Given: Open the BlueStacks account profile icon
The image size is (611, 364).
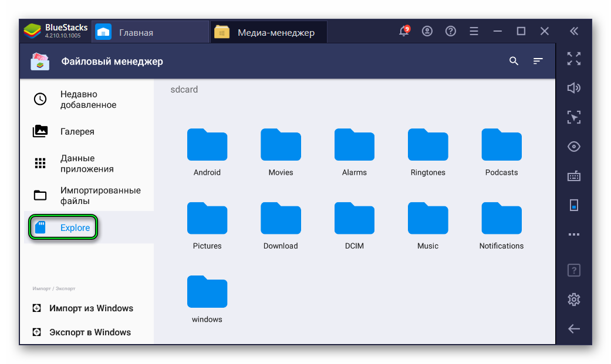Looking at the screenshot, I should click(427, 32).
